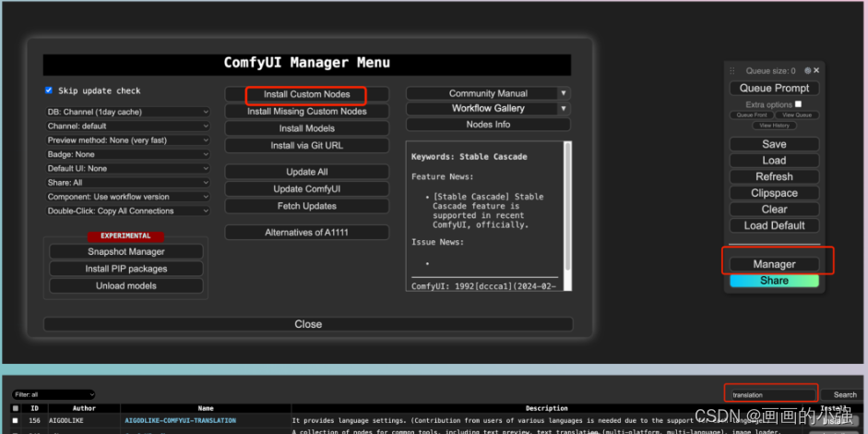Viewport: 868px width, 434px height.
Task: Click the 'Keywords: Stable Cascade' text
Action: point(470,157)
